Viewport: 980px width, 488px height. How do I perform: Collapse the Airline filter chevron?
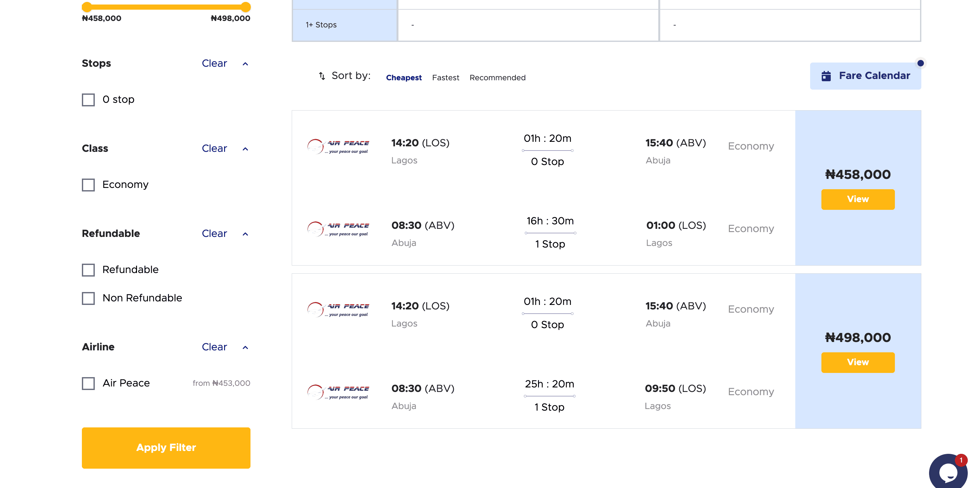[x=245, y=348]
